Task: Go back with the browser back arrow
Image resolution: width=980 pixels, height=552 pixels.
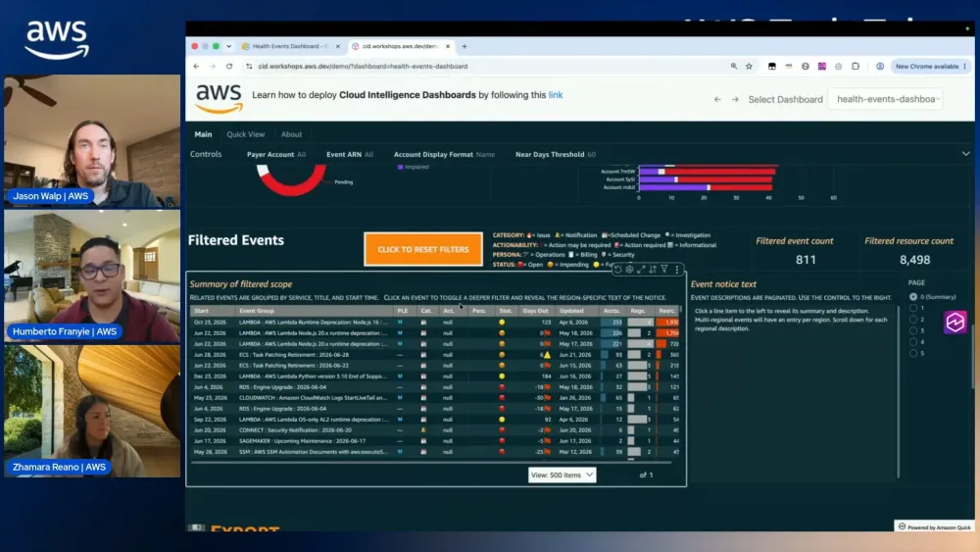Action: 196,67
